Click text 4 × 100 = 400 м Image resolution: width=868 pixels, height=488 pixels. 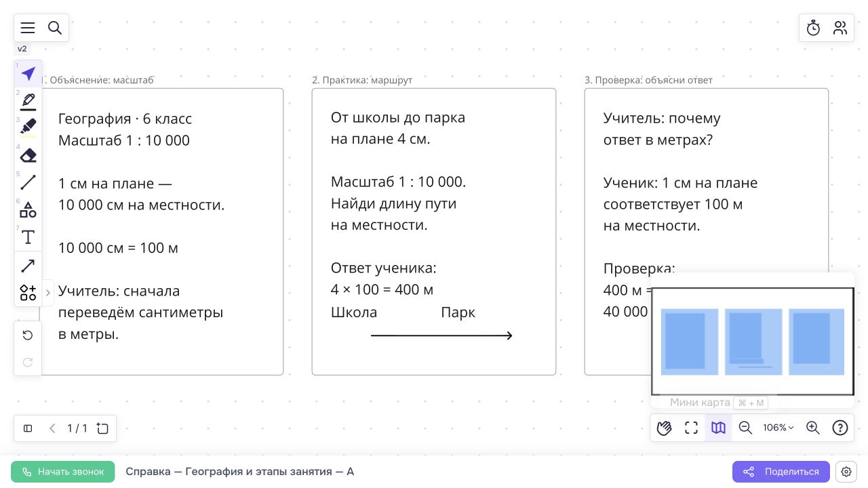pos(382,290)
